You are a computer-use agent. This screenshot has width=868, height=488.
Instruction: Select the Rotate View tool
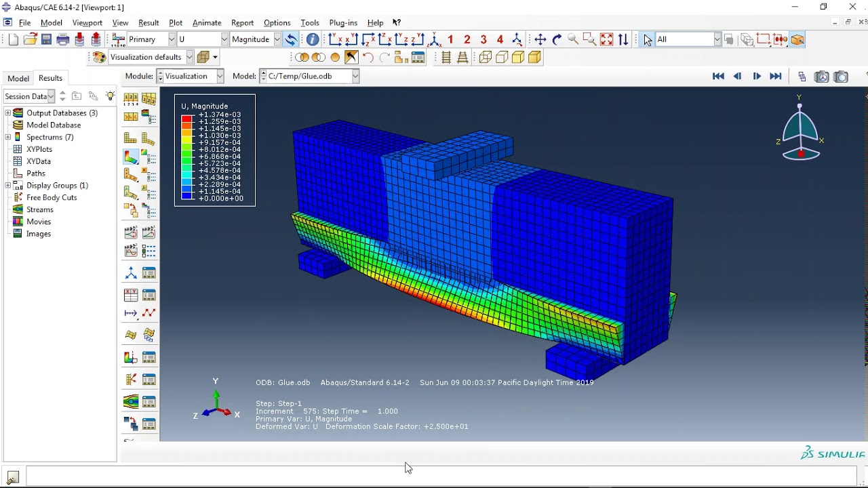[x=557, y=39]
